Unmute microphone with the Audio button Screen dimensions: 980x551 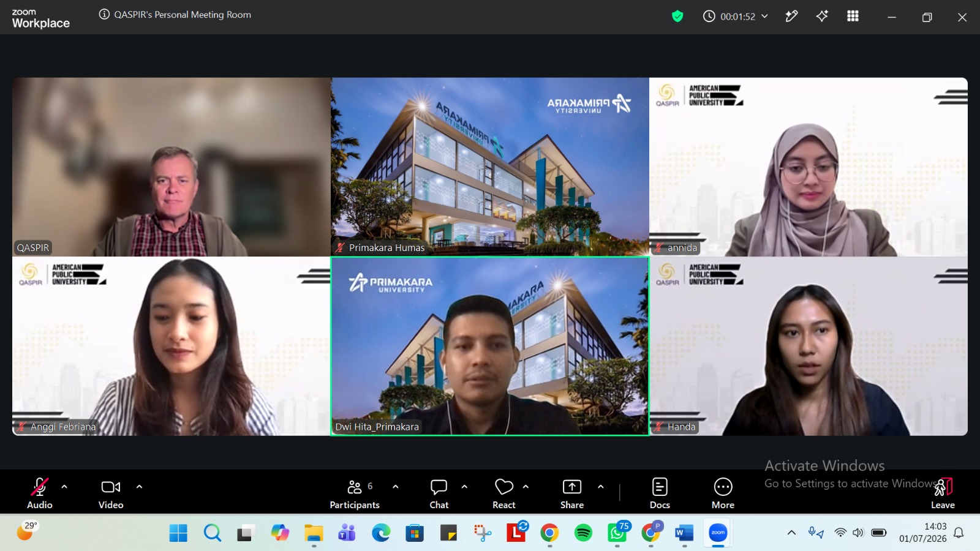tap(40, 493)
